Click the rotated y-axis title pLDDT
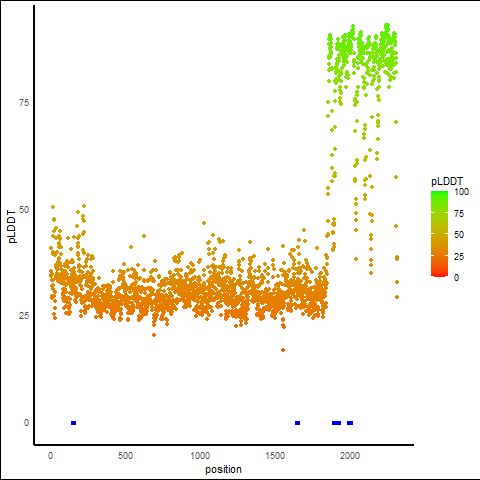This screenshot has height=480, width=480. 12,226
